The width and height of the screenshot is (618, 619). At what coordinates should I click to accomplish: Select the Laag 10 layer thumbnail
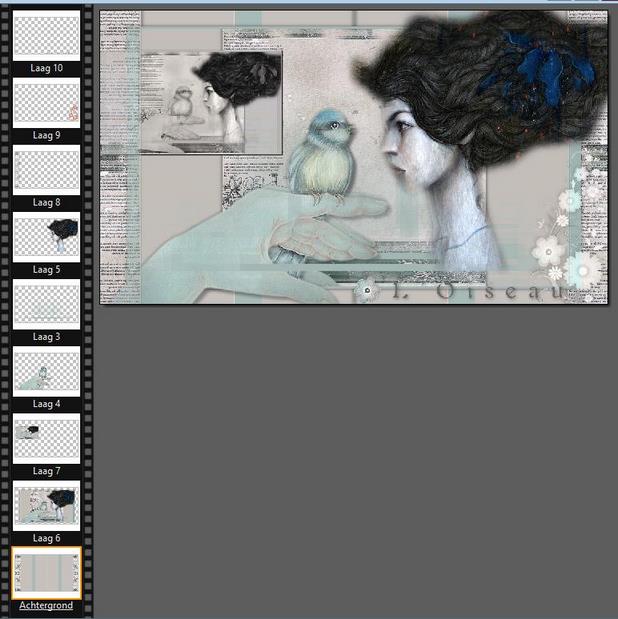(46, 36)
